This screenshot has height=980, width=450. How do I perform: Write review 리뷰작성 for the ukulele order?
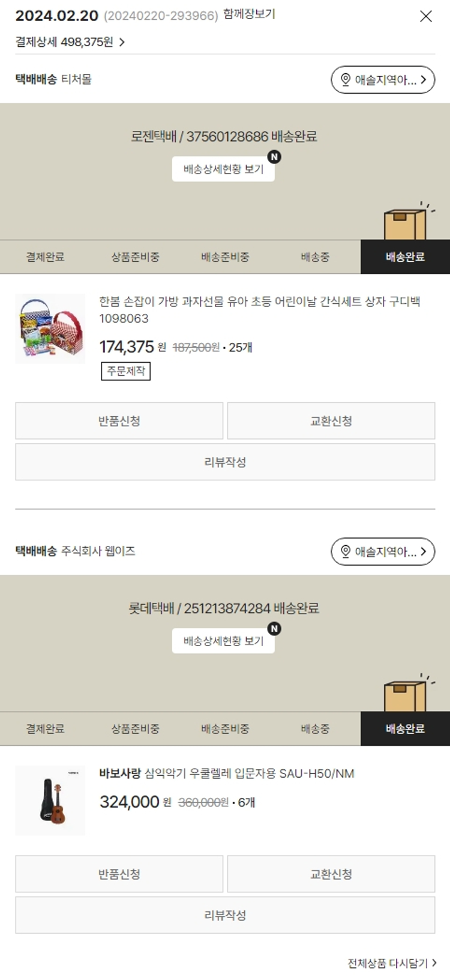coord(225,916)
